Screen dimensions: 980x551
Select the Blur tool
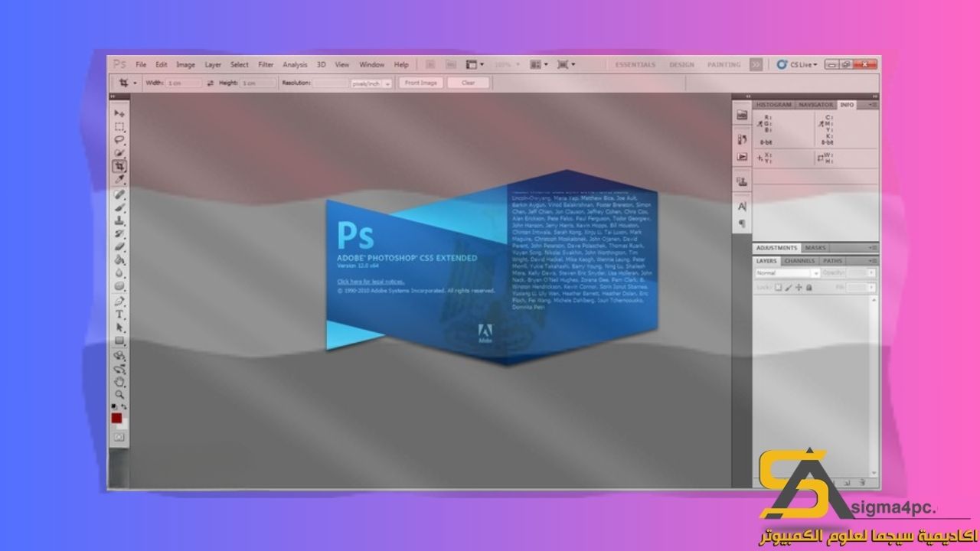[x=120, y=272]
